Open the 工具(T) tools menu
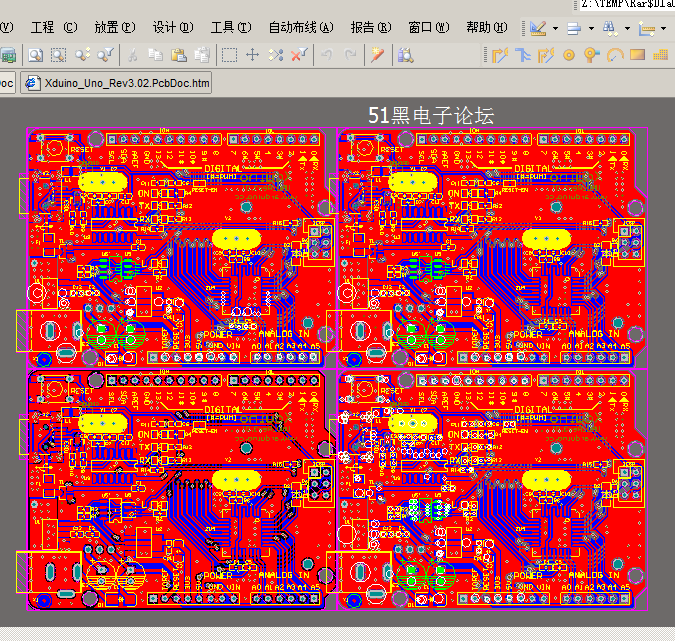 (x=231, y=28)
